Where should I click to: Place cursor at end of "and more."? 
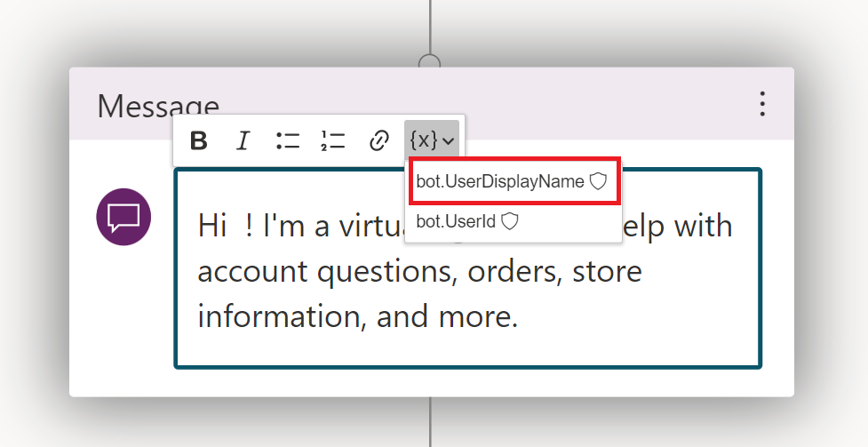(519, 316)
